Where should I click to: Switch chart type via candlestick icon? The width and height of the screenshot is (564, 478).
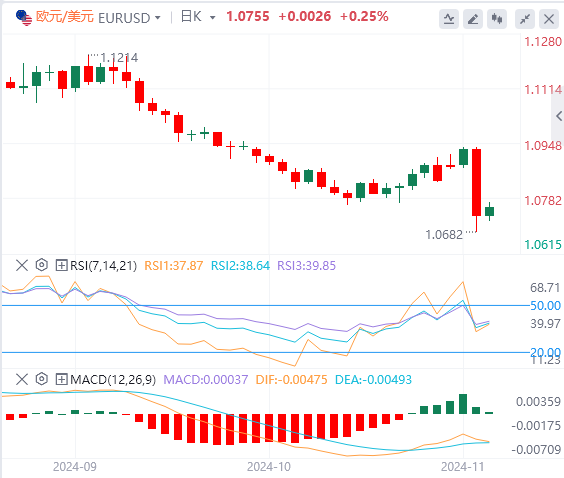pos(497,19)
